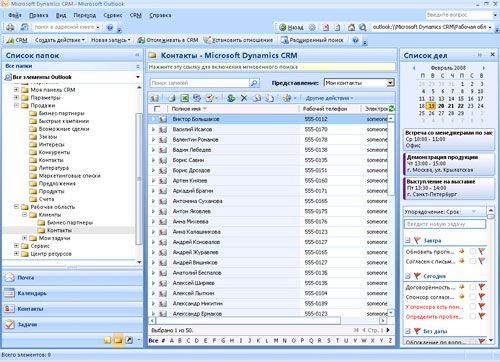Click the Введите новую задачу field
This screenshot has height=362, width=500.
[x=445, y=224]
